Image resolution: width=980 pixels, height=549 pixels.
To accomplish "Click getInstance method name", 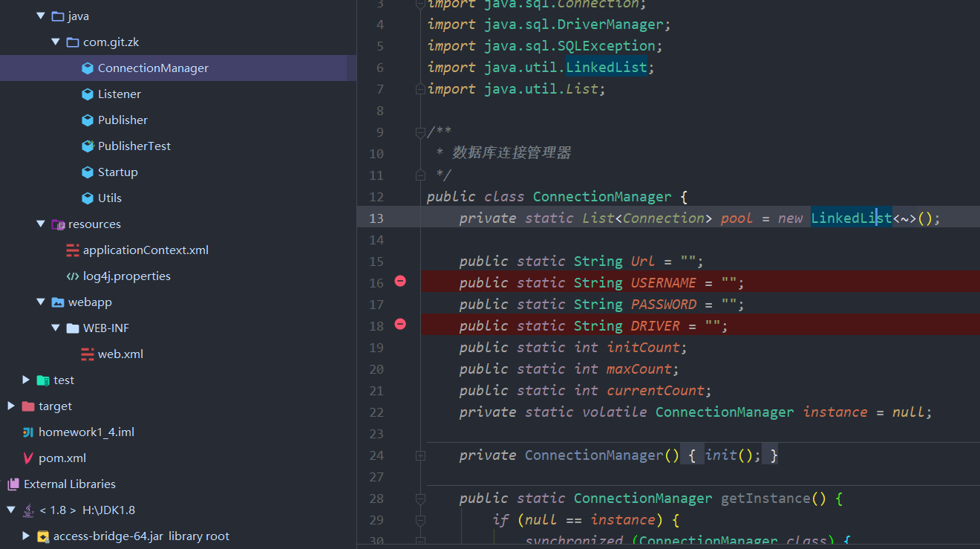I will (x=766, y=498).
